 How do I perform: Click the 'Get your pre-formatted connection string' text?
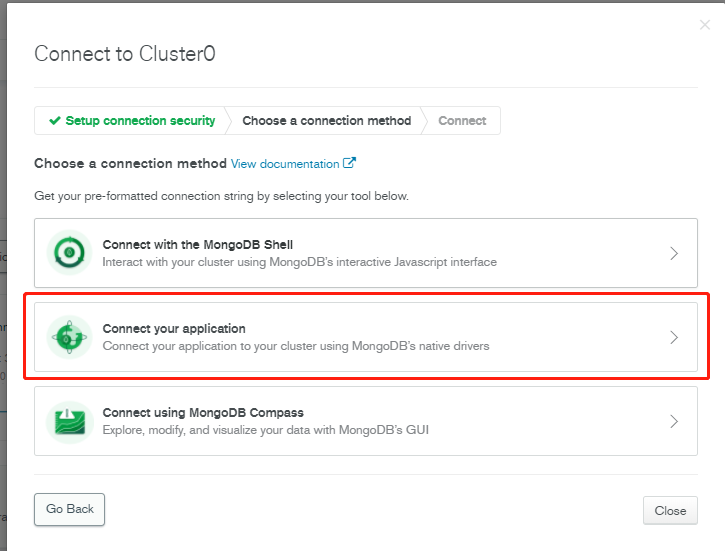tap(221, 196)
